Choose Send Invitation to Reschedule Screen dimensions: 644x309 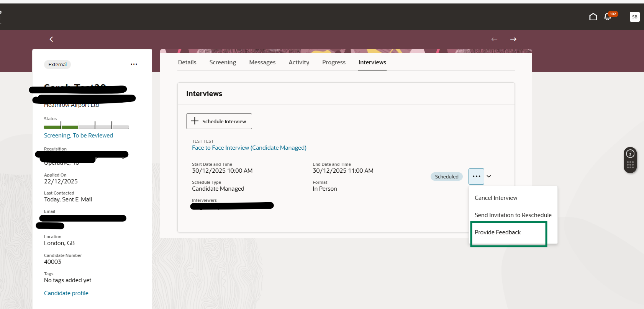tap(513, 215)
